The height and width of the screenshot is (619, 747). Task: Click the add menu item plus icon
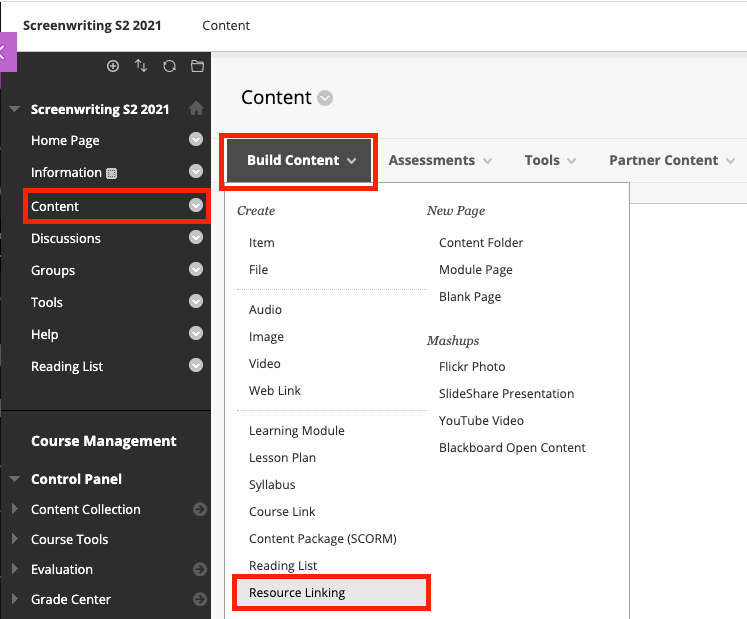(113, 66)
